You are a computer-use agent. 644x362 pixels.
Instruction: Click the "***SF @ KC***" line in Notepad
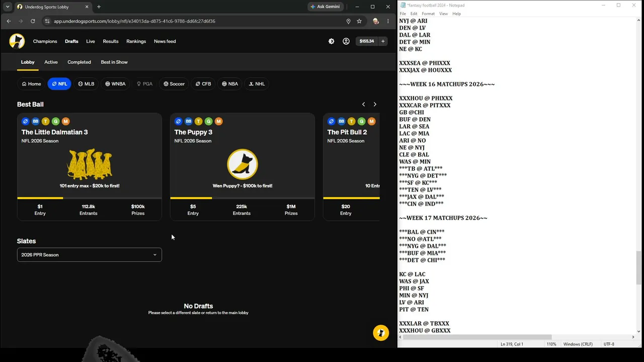[x=418, y=183]
